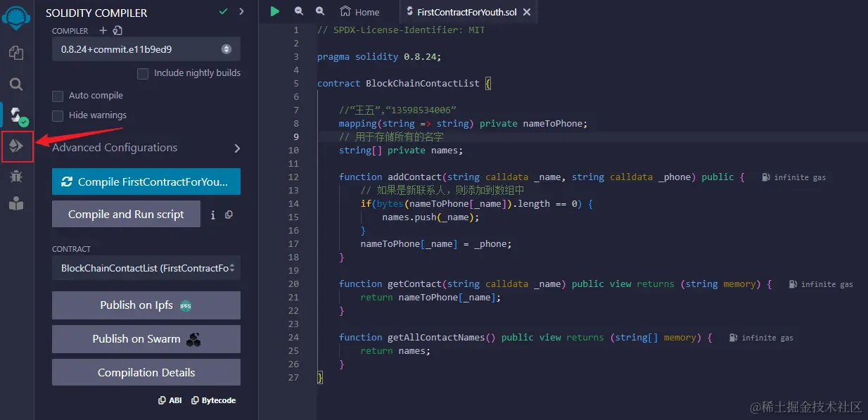The image size is (868, 420).
Task: Click the names.push(_name) line
Action: pyautogui.click(x=430, y=217)
